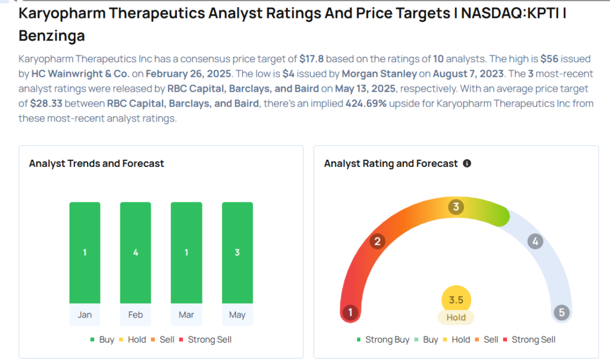This screenshot has width=610, height=364.
Task: Click gauge marker number 4
Action: click(x=536, y=241)
